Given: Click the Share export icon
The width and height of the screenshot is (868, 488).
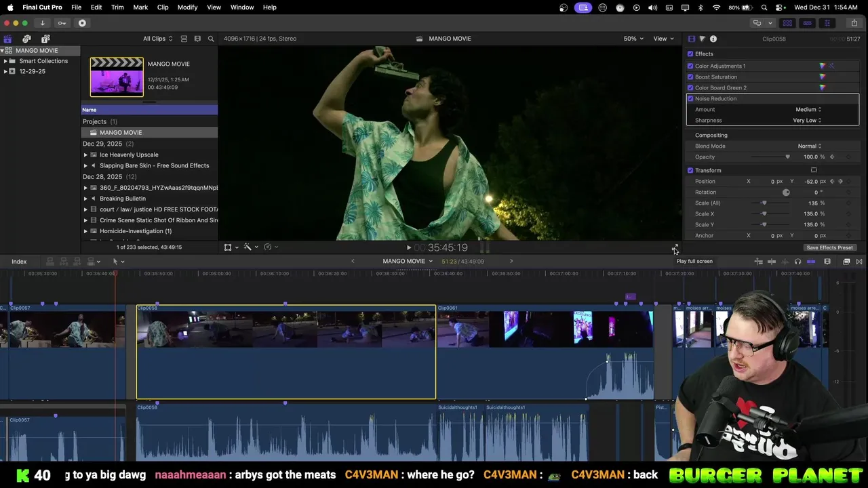Looking at the screenshot, I should pos(854,23).
